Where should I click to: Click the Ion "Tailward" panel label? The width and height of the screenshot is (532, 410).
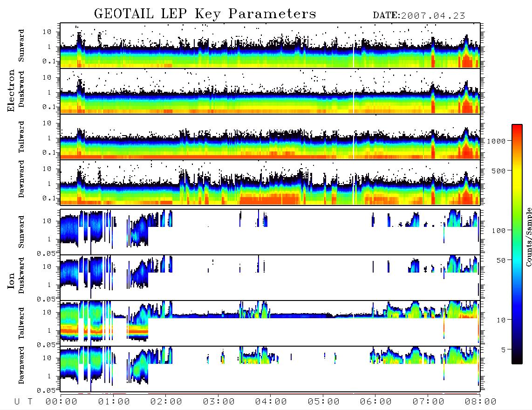tap(21, 323)
